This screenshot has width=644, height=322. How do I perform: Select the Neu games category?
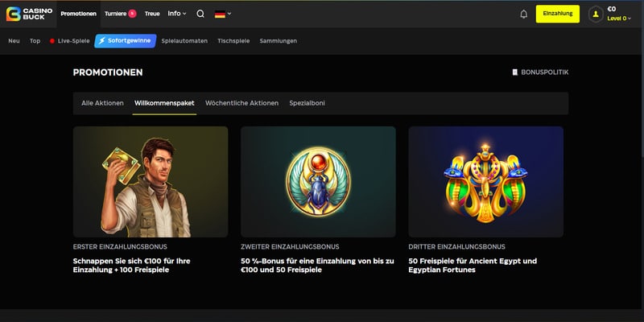(14, 41)
